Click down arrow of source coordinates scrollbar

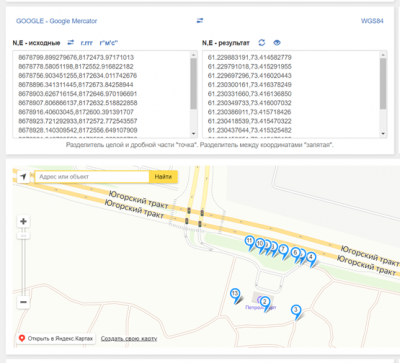click(194, 134)
